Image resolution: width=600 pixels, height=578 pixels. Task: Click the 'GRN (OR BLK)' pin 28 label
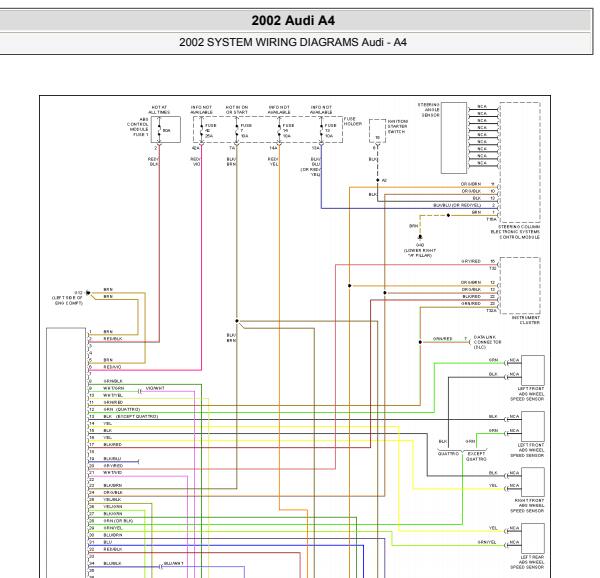click(x=118, y=521)
